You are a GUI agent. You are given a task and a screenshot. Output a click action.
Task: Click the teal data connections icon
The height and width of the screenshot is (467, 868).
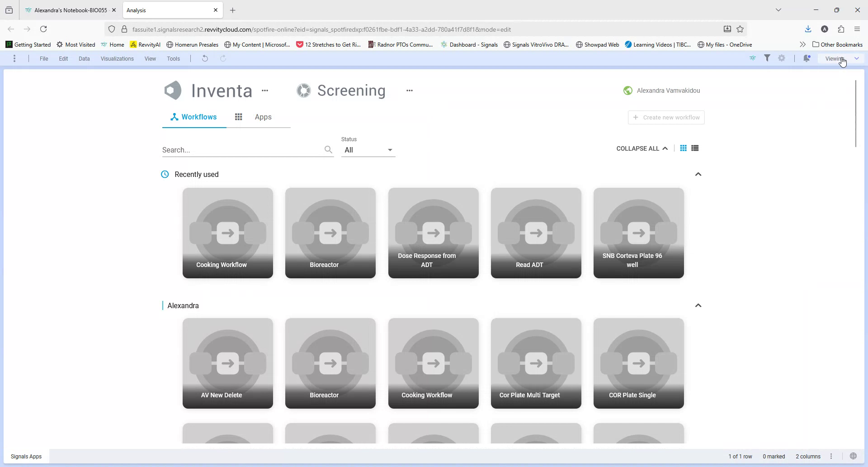752,58
